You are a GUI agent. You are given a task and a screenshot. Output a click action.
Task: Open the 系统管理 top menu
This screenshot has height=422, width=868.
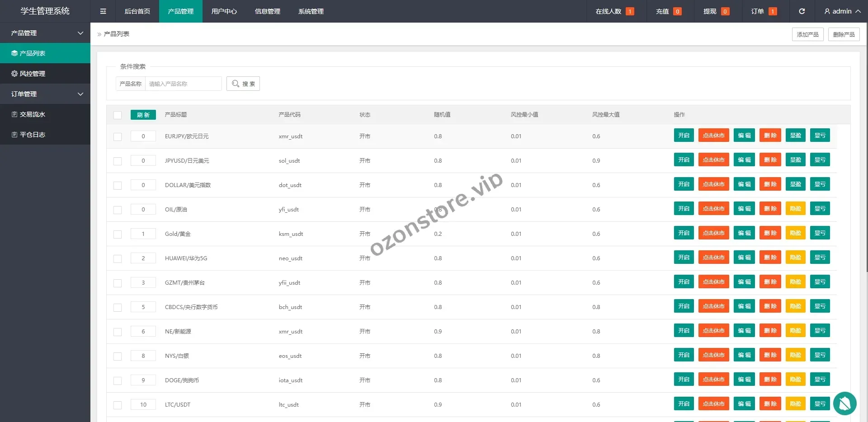click(x=311, y=11)
